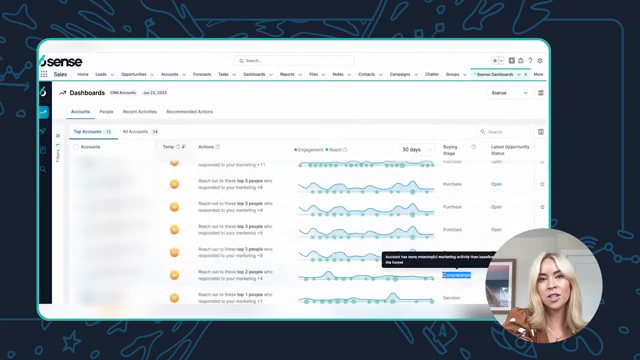This screenshot has width=640, height=360.
Task: Click the More navigation item
Action: (538, 74)
